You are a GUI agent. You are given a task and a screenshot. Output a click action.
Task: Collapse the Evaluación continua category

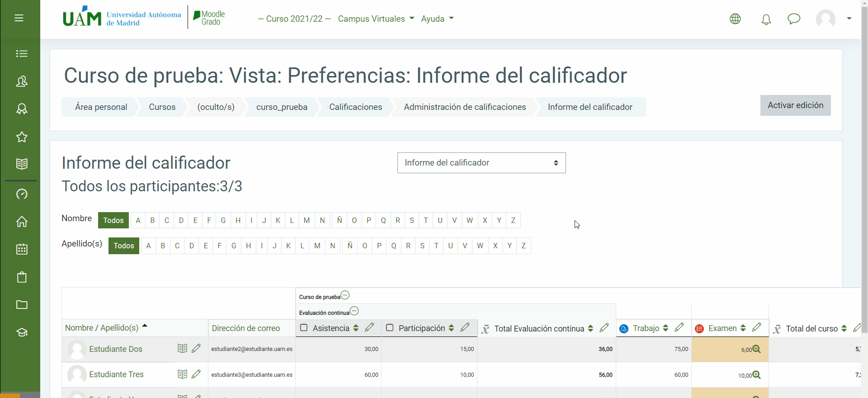point(354,311)
